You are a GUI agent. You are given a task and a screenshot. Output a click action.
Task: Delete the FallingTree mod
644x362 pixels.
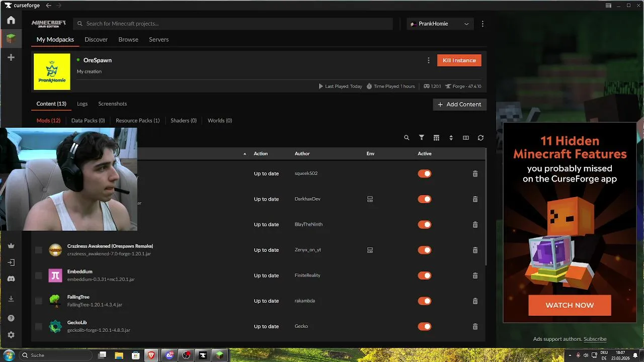475,301
